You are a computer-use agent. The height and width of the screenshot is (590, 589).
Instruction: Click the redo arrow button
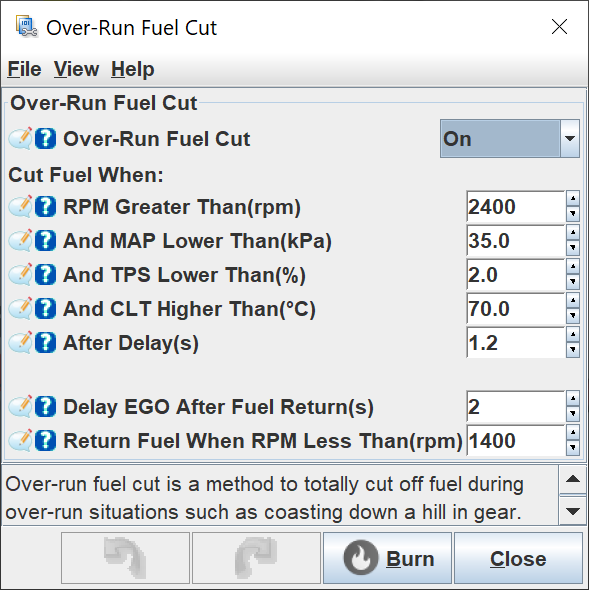[256, 558]
